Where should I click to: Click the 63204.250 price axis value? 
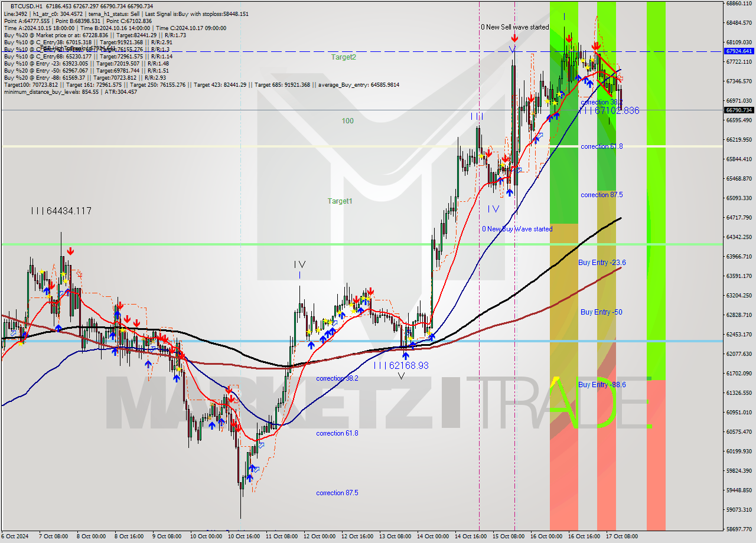pyautogui.click(x=739, y=296)
